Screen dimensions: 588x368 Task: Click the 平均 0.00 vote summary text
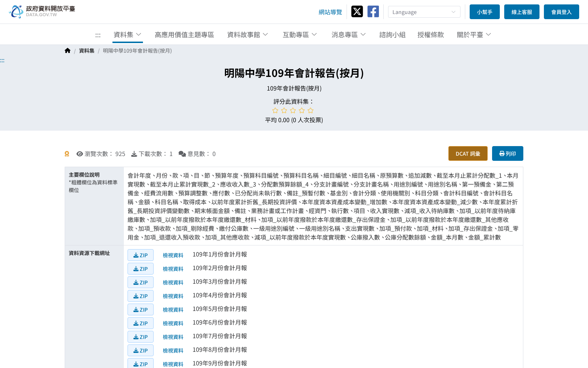[294, 120]
